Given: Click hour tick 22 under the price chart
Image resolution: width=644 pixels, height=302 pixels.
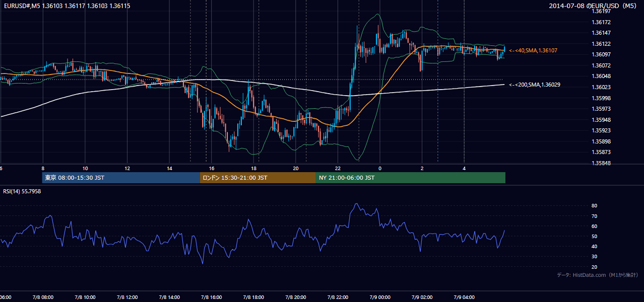Looking at the screenshot, I should (x=338, y=168).
